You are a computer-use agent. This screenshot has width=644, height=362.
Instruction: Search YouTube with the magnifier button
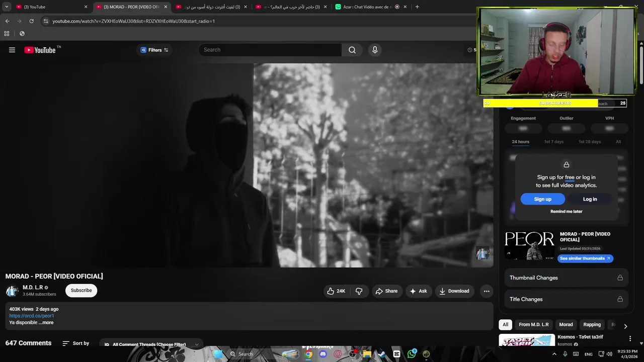(x=352, y=50)
